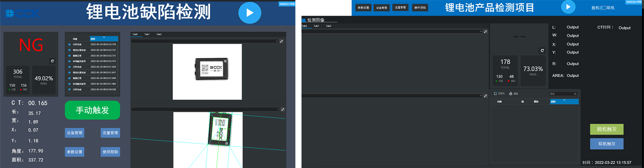The height and width of the screenshot is (168, 644).
Task: Select Tab2 under the 检测图像 heading
Action: click(x=328, y=26)
